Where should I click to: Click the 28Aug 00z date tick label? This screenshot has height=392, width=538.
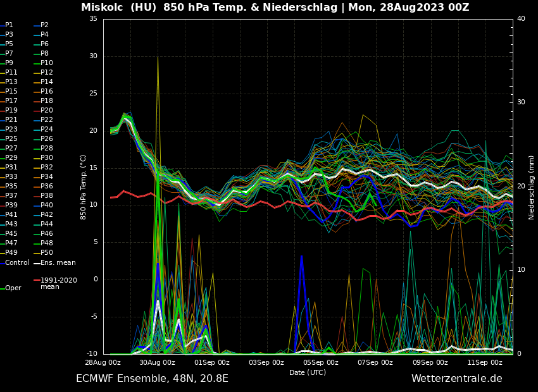[x=103, y=362]
